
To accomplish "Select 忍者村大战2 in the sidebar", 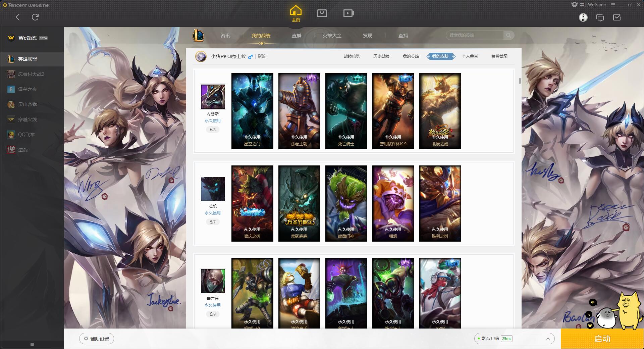I will (x=32, y=74).
